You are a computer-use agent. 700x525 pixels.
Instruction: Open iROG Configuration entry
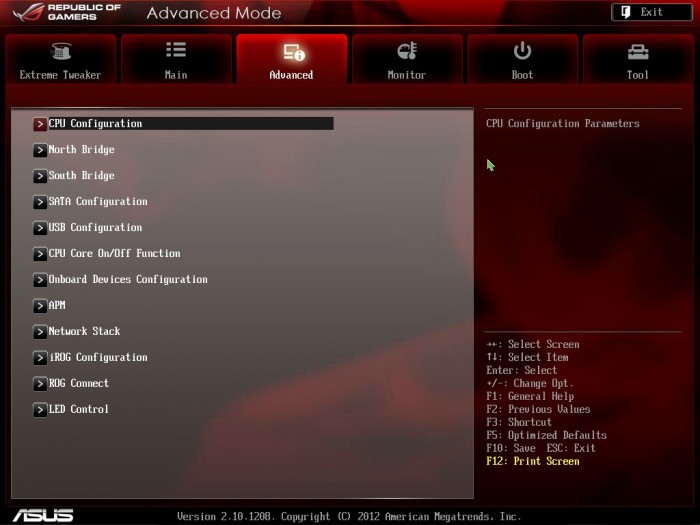click(98, 357)
